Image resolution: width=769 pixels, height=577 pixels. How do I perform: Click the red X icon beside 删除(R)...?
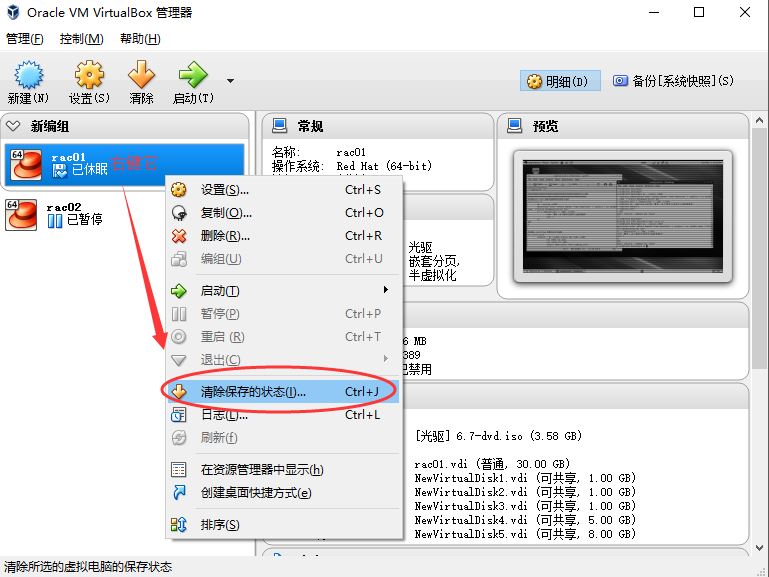tap(179, 236)
